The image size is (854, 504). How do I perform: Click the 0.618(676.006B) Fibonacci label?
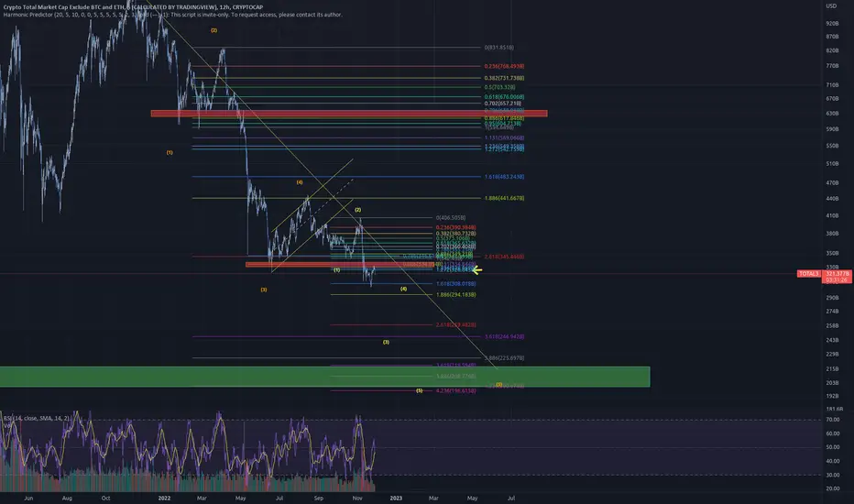tap(504, 97)
